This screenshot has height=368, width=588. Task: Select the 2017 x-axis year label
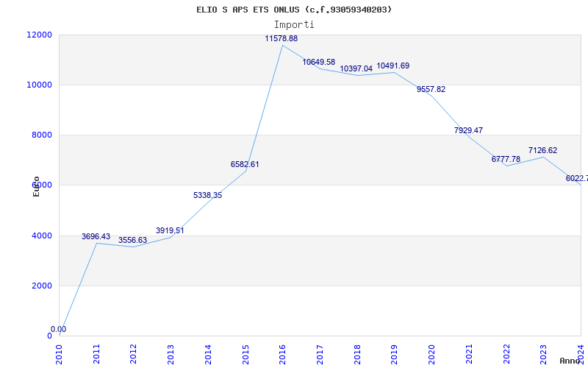click(x=320, y=354)
